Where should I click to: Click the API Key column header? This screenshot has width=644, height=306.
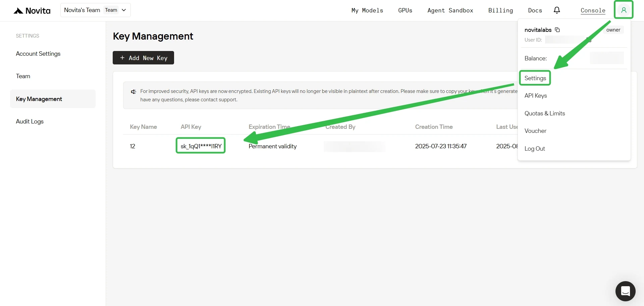191,127
